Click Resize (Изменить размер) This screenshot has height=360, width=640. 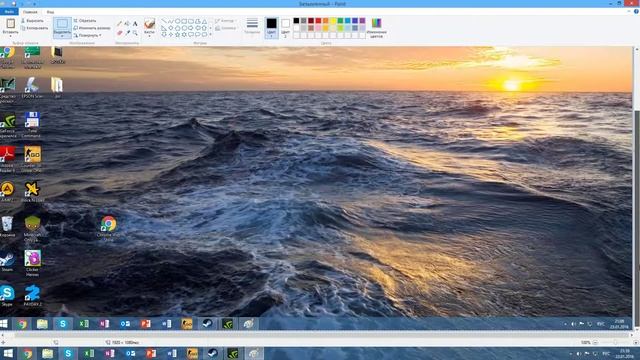coord(92,28)
